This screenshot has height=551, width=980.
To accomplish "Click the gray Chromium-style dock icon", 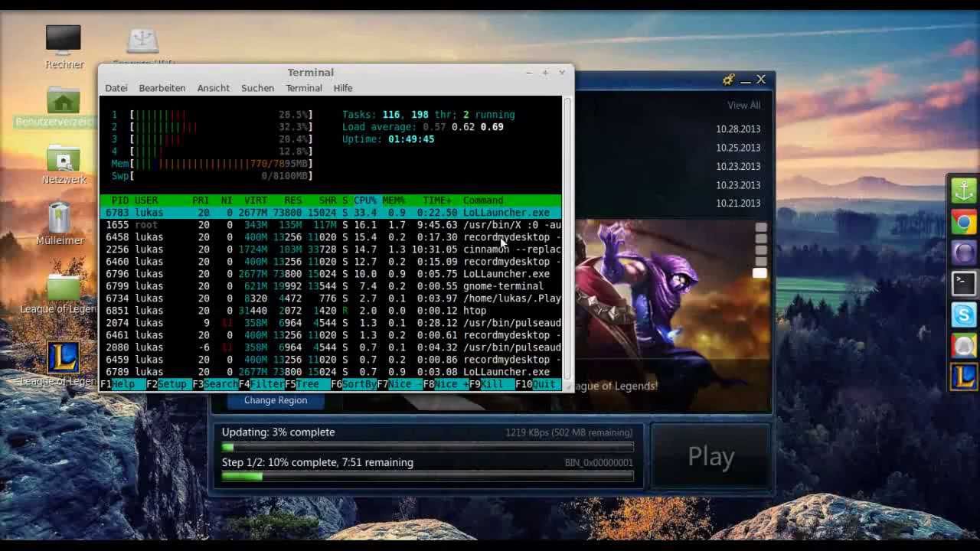I will 964,345.
